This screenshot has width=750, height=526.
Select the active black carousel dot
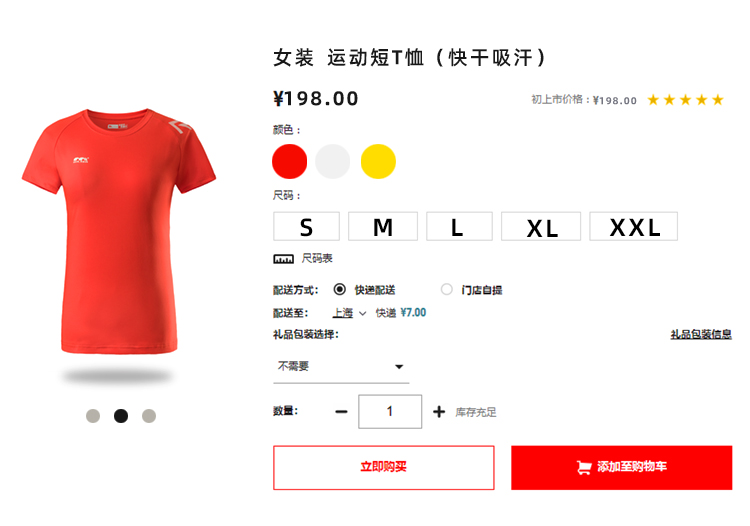tap(121, 416)
